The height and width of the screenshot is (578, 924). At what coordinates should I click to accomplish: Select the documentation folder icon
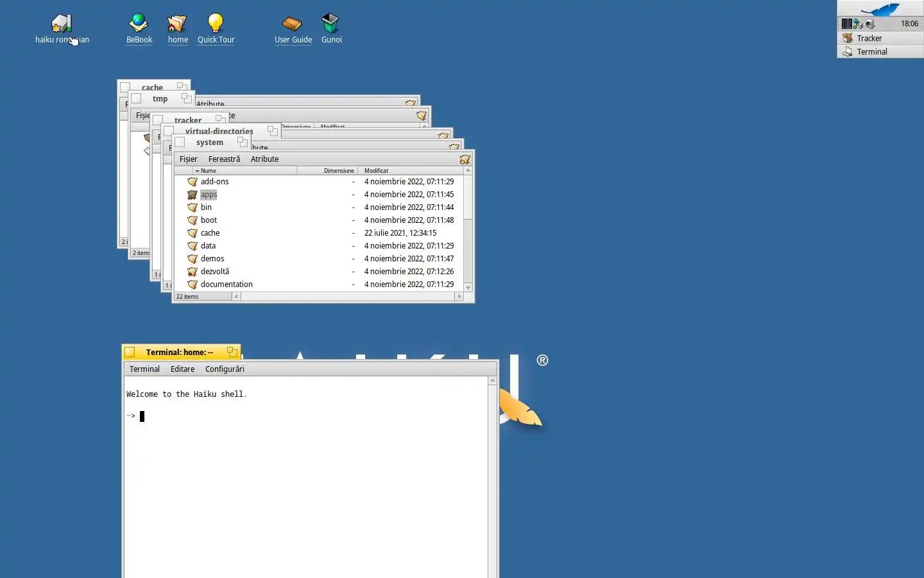[x=192, y=285]
